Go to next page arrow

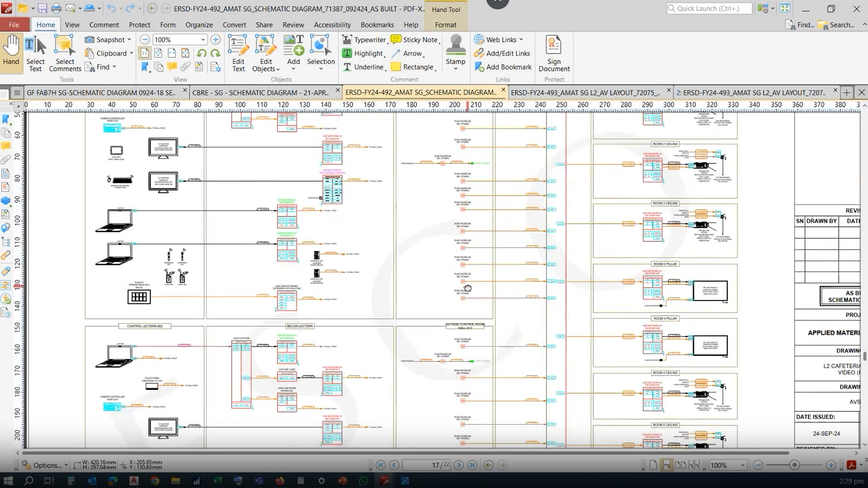click(x=459, y=465)
